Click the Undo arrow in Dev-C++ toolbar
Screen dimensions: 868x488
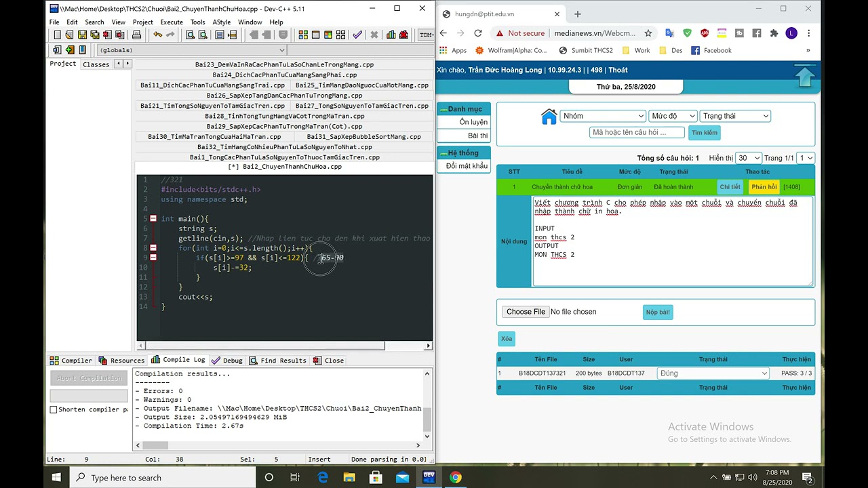pyautogui.click(x=158, y=35)
